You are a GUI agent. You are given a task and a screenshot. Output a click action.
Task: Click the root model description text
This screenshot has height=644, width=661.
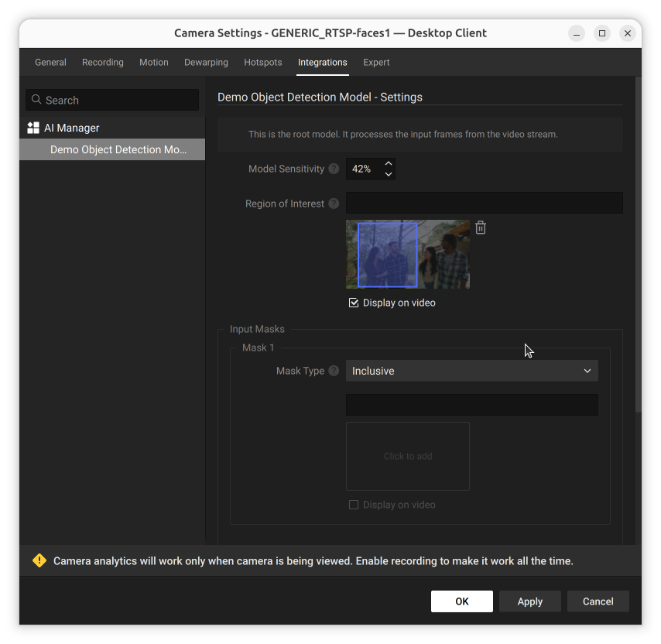(x=403, y=134)
